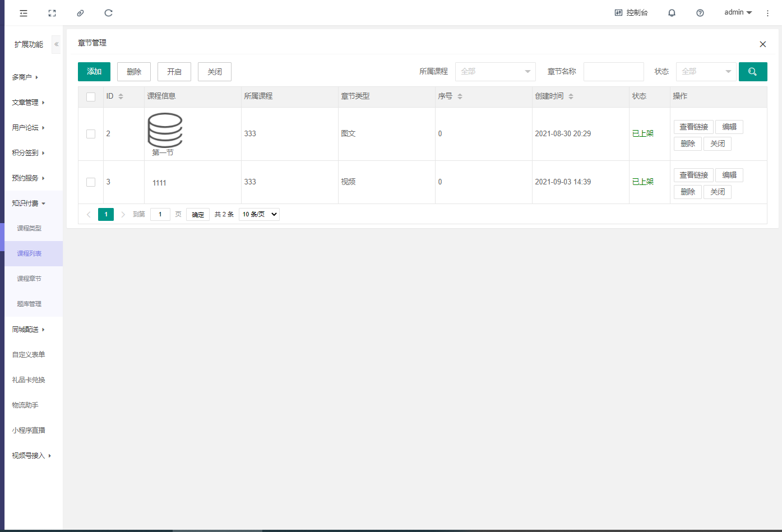The image size is (782, 532).
Task: Click the sidebar menu collapse icon
Action: 24,13
